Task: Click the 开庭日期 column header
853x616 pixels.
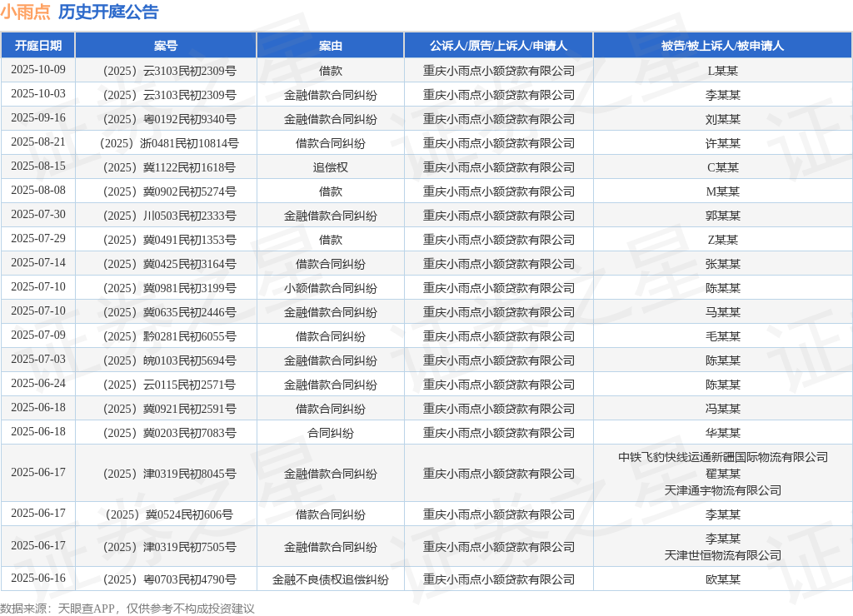Action: 38,46
